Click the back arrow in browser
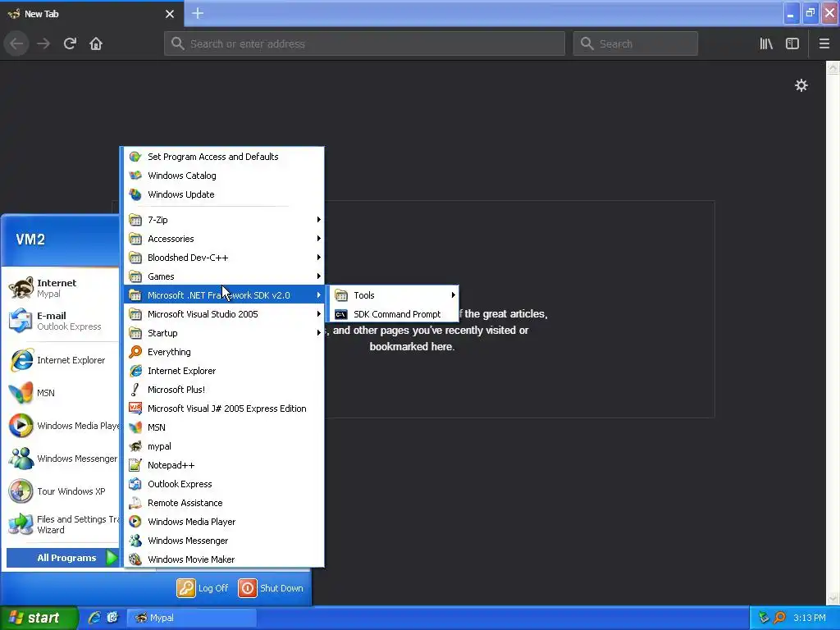840x630 pixels. [16, 43]
